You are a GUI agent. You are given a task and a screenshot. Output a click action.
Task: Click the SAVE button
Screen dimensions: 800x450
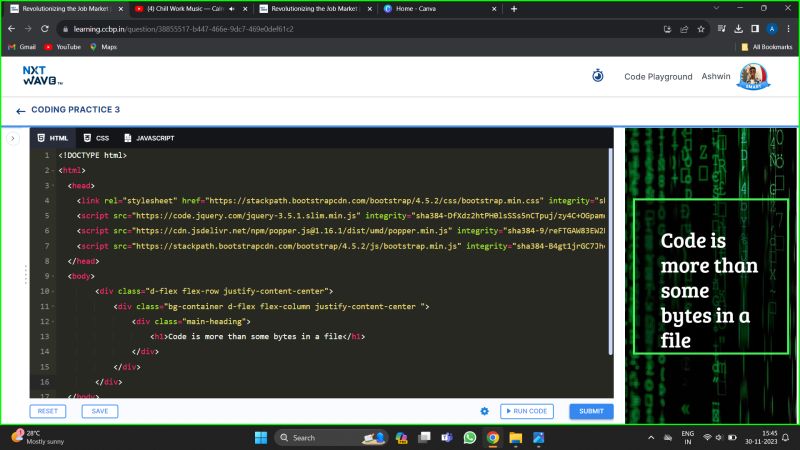100,411
